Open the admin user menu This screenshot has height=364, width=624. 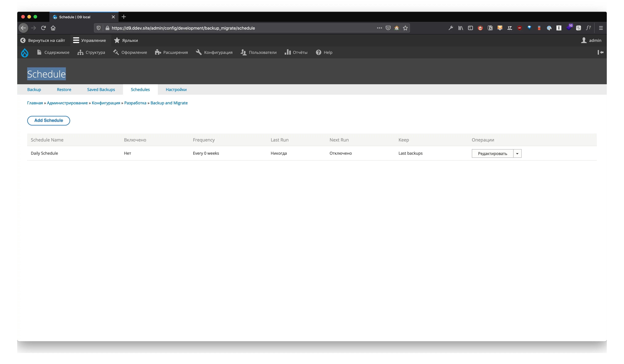pyautogui.click(x=591, y=40)
